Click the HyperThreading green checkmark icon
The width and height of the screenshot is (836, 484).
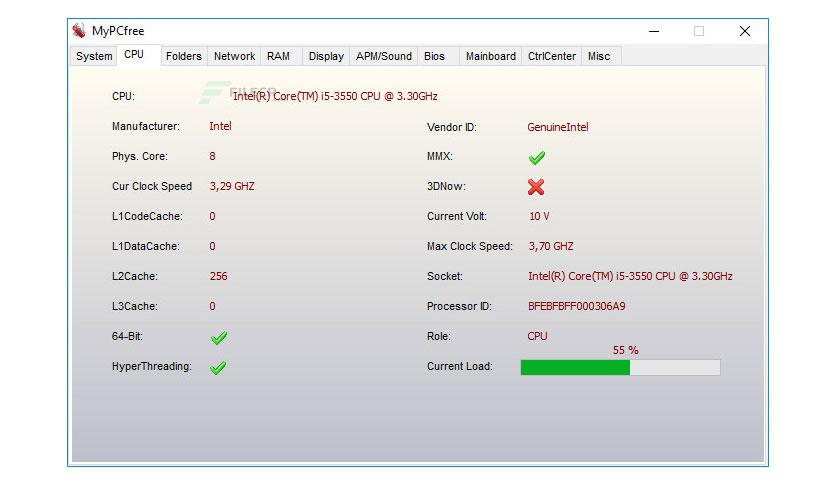coord(218,367)
